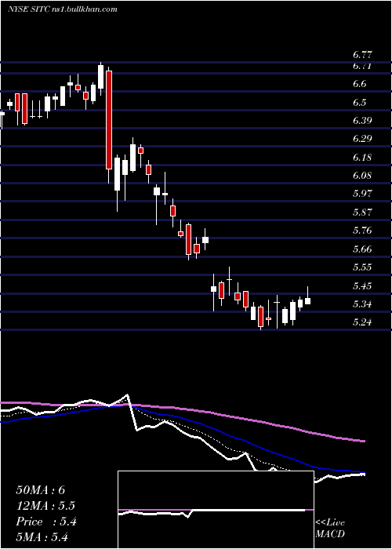Image resolution: width=392 pixels, height=549 pixels.
Task: Click the 6.39 price axis label
Action: [x=362, y=121]
